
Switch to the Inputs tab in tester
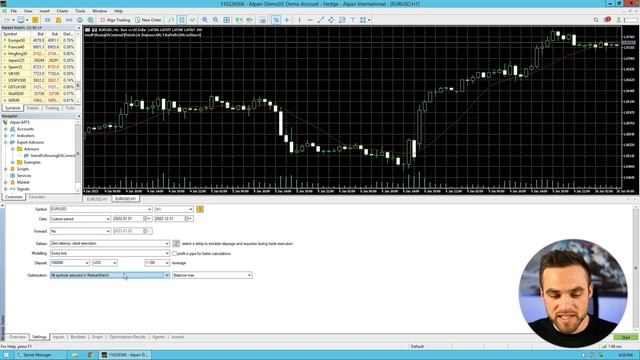pos(58,337)
